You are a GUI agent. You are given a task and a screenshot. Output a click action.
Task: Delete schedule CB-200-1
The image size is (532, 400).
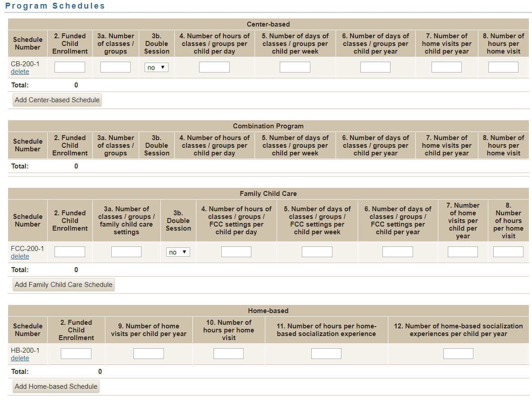click(x=20, y=72)
